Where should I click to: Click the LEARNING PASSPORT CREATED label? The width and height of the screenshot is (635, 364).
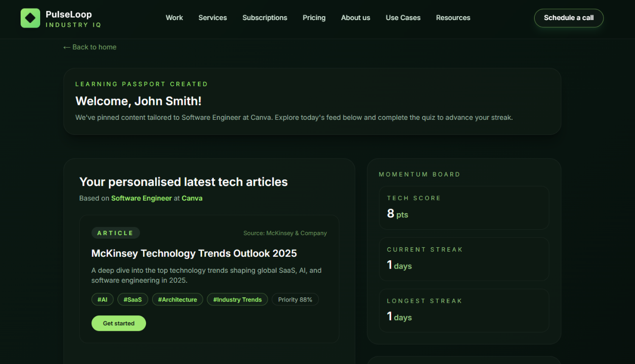(142, 84)
